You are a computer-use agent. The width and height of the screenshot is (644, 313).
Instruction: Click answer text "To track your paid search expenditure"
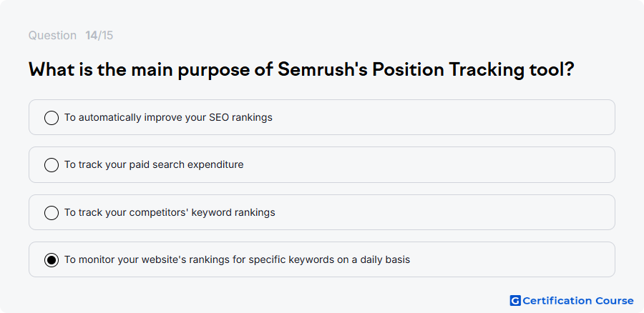click(x=154, y=164)
